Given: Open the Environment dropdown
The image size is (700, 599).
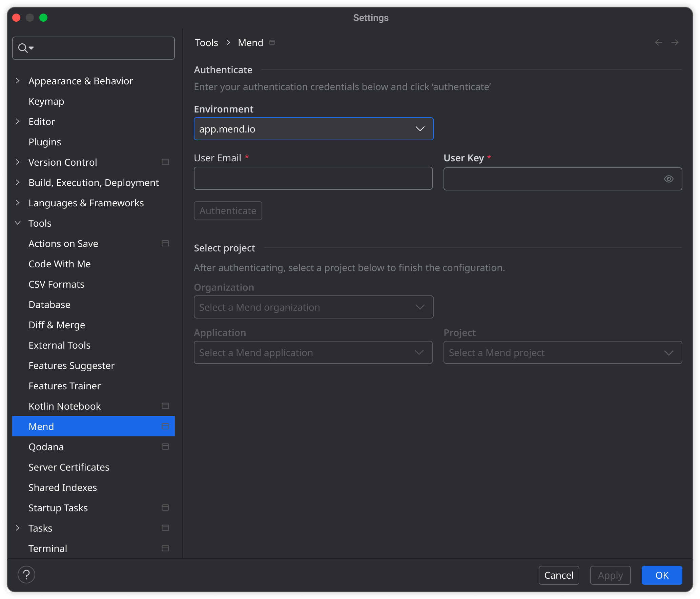Looking at the screenshot, I should pos(313,129).
